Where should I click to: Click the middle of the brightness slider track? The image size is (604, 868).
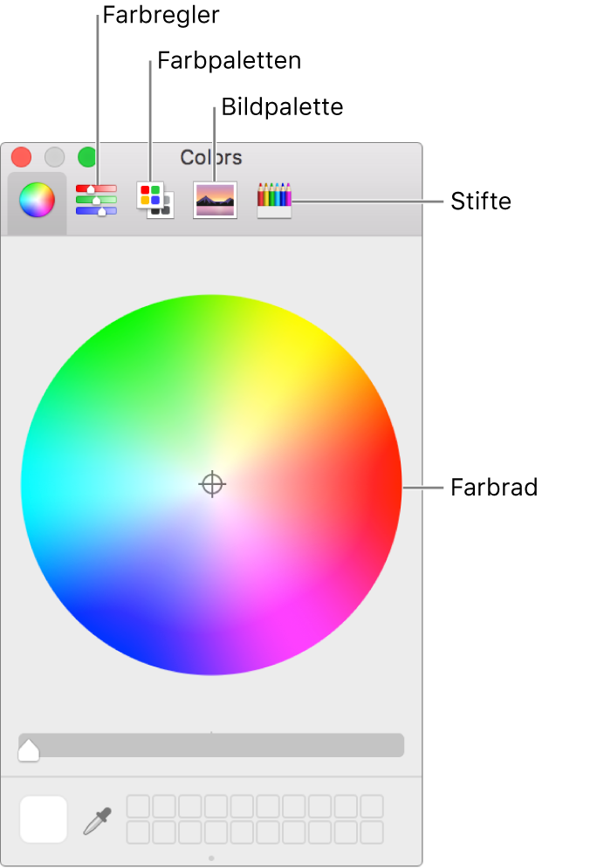(211, 745)
